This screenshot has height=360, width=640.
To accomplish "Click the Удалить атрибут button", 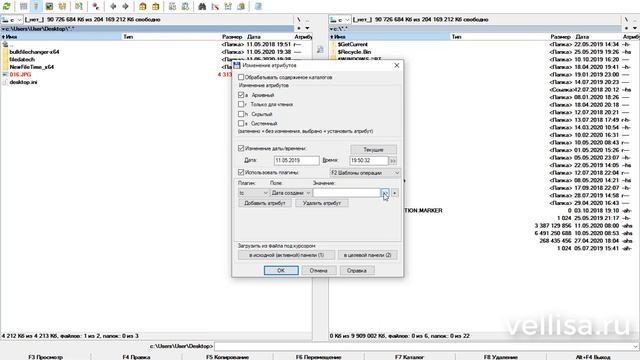I will [322, 203].
